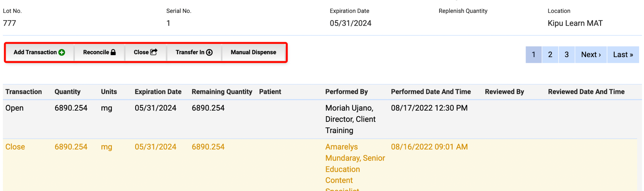Click the green plus icon on Add Transaction

(62, 52)
